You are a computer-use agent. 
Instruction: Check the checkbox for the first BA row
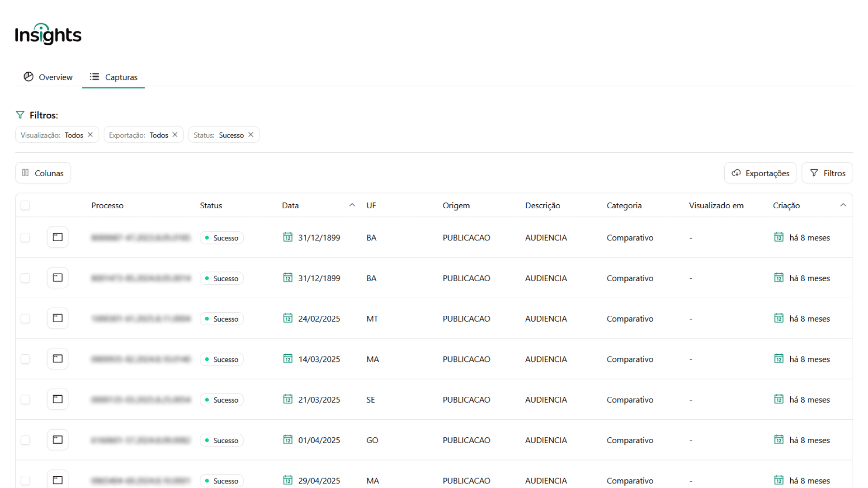coord(25,238)
